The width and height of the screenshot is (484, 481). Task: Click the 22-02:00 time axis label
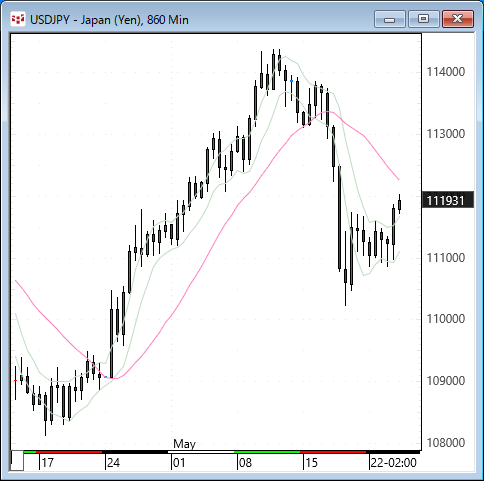pyautogui.click(x=394, y=463)
